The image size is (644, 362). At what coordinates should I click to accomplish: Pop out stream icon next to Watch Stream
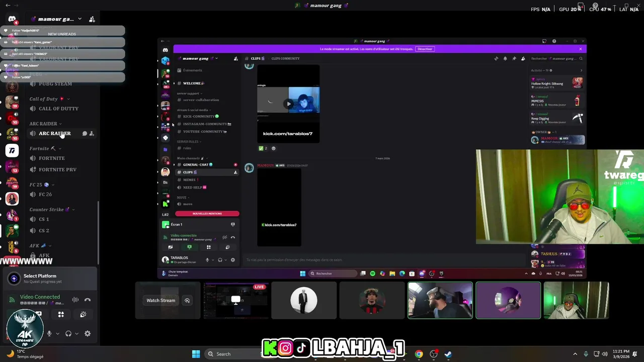click(x=187, y=301)
